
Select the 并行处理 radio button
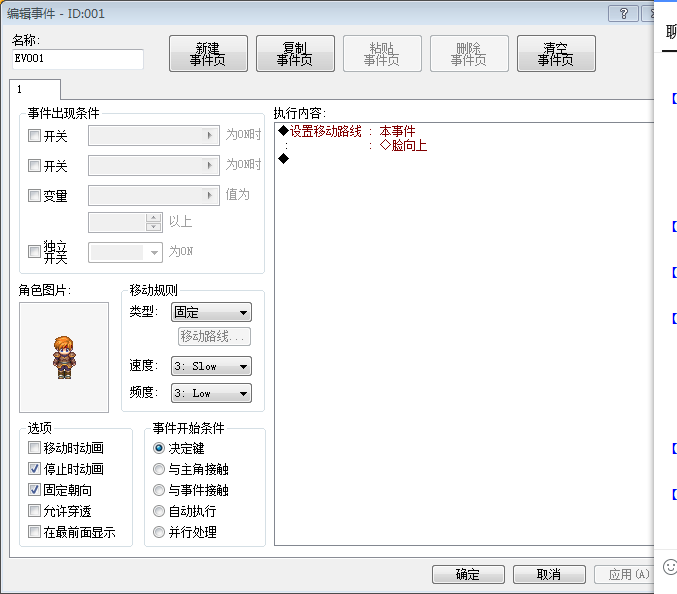tap(159, 532)
